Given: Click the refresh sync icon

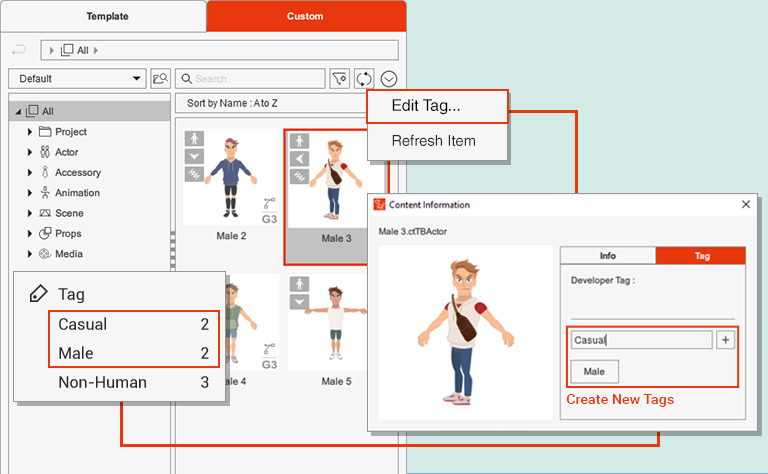Looking at the screenshot, I should click(365, 79).
